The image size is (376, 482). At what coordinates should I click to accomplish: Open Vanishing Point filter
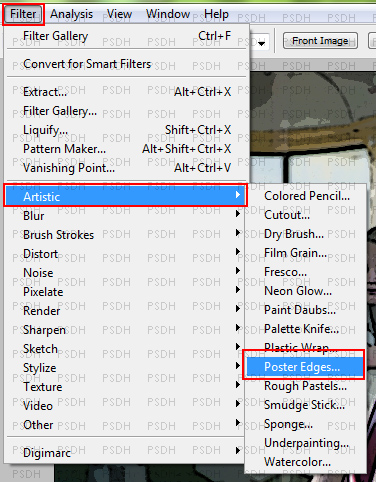point(126,167)
